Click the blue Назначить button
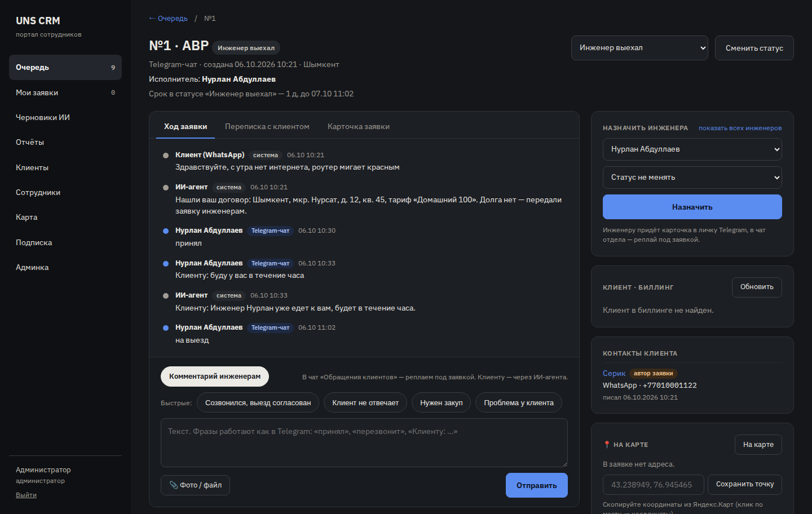The width and height of the screenshot is (812, 514). [x=692, y=207]
